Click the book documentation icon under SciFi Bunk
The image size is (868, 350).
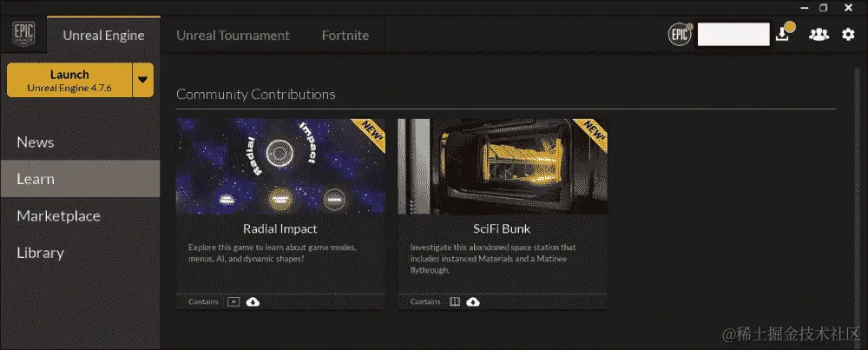coord(455,302)
